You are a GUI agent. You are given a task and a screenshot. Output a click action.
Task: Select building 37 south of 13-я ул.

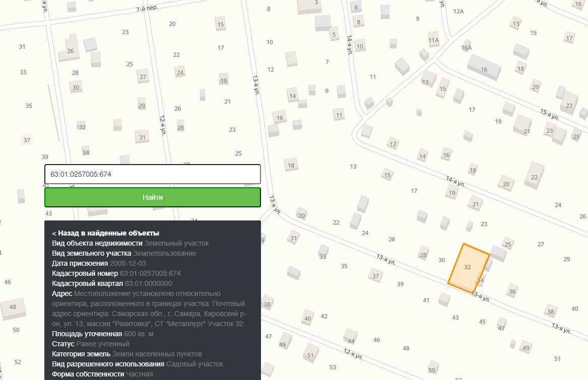pos(375,276)
